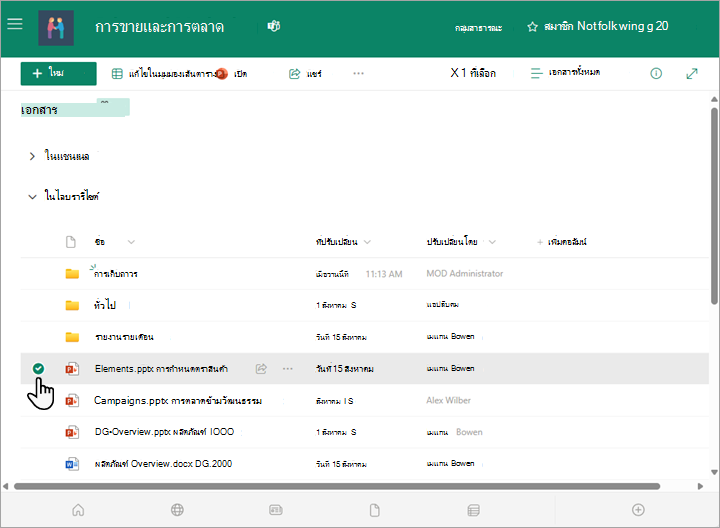The image size is (720, 528).
Task: Open the news card icon in bottom bar
Action: (276, 510)
